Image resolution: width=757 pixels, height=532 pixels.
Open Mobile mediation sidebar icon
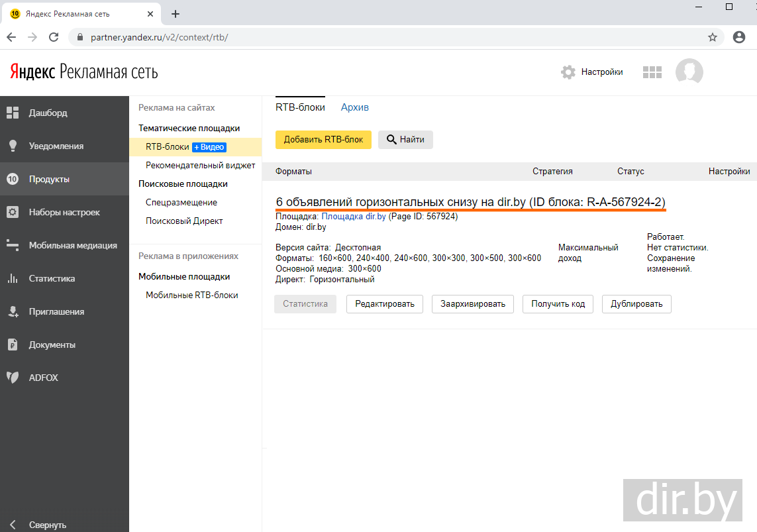[x=13, y=246]
